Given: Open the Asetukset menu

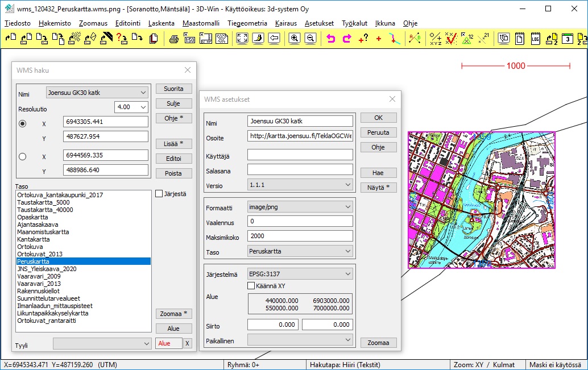Looking at the screenshot, I should pos(319,23).
